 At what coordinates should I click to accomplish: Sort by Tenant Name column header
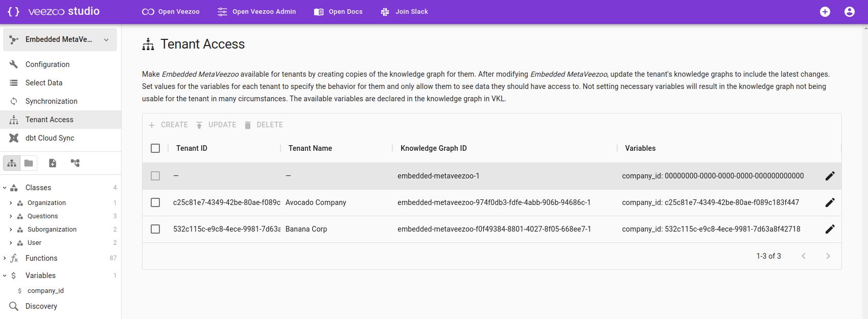coord(310,148)
